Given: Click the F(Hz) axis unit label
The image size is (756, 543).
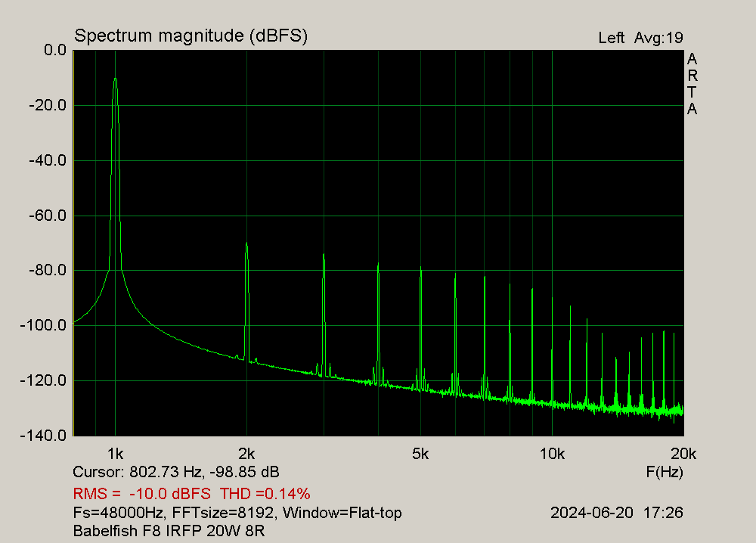Looking at the screenshot, I should 665,472.
